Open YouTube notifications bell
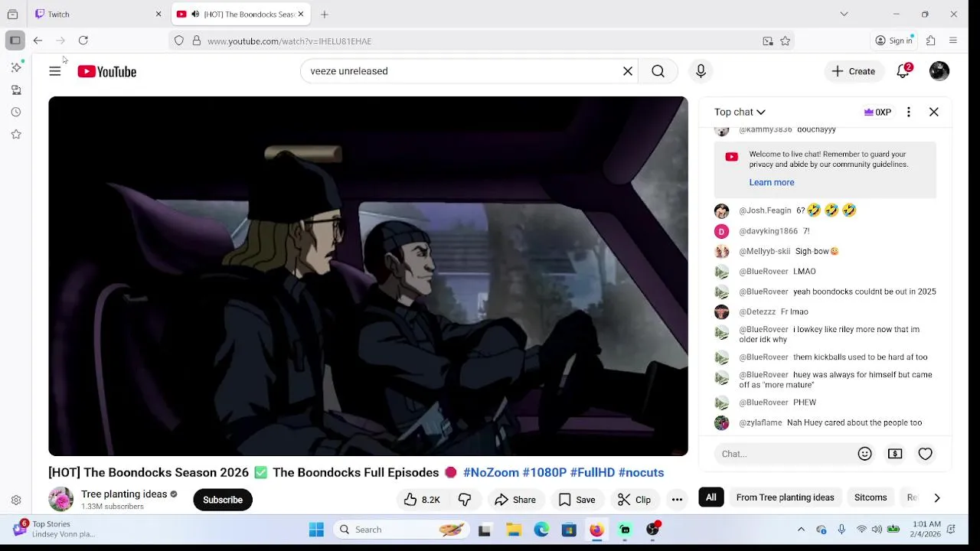Screen dimensions: 980x551 903,71
